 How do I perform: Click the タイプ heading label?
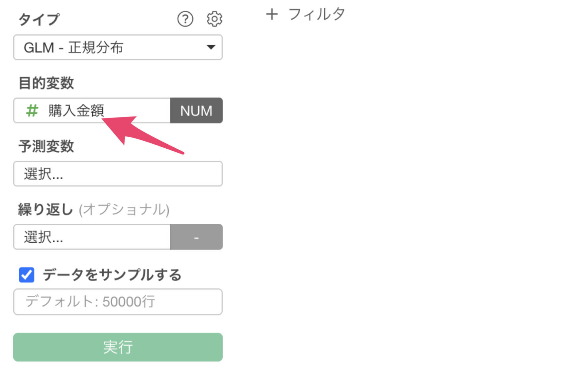click(x=39, y=19)
